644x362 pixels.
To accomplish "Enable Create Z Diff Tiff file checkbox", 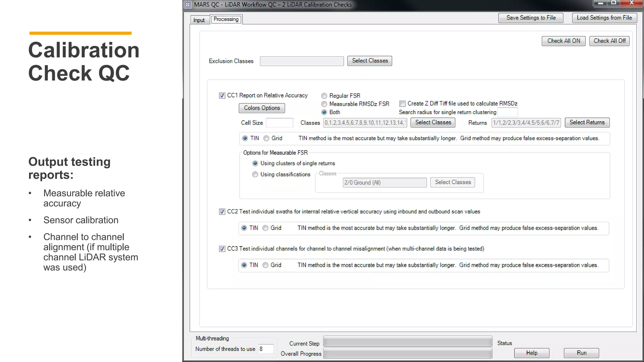I will pos(402,104).
